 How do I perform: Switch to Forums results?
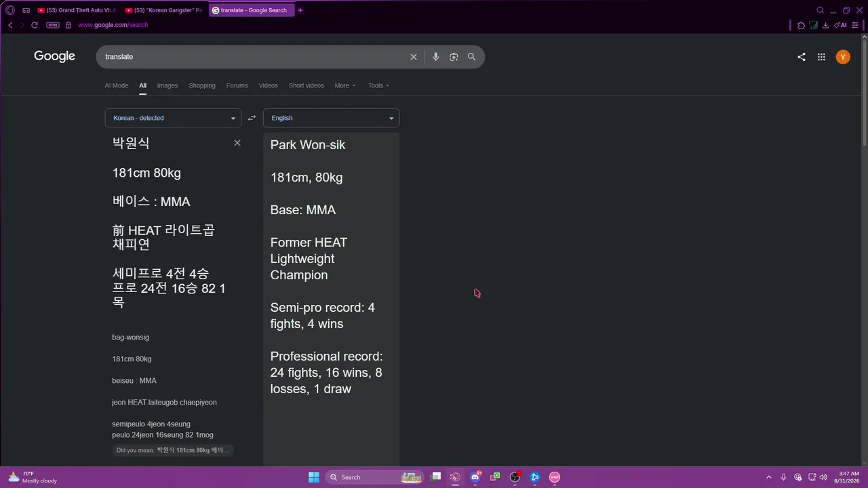click(237, 85)
